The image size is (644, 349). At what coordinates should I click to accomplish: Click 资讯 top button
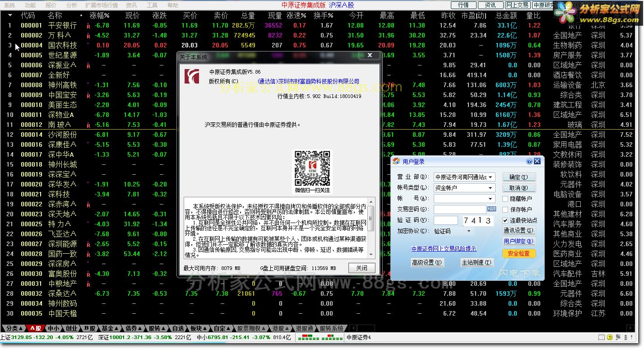[x=491, y=5]
